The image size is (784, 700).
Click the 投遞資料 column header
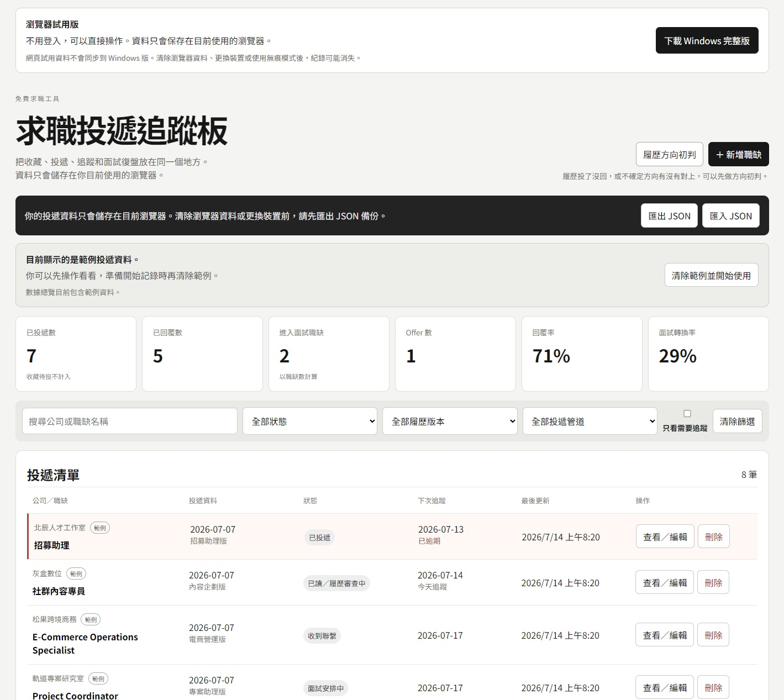click(203, 501)
